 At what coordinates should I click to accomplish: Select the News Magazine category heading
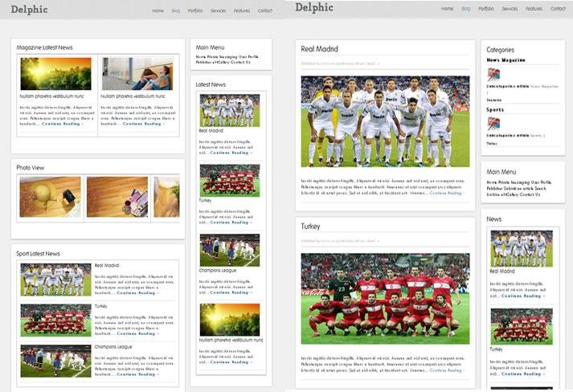(x=505, y=60)
